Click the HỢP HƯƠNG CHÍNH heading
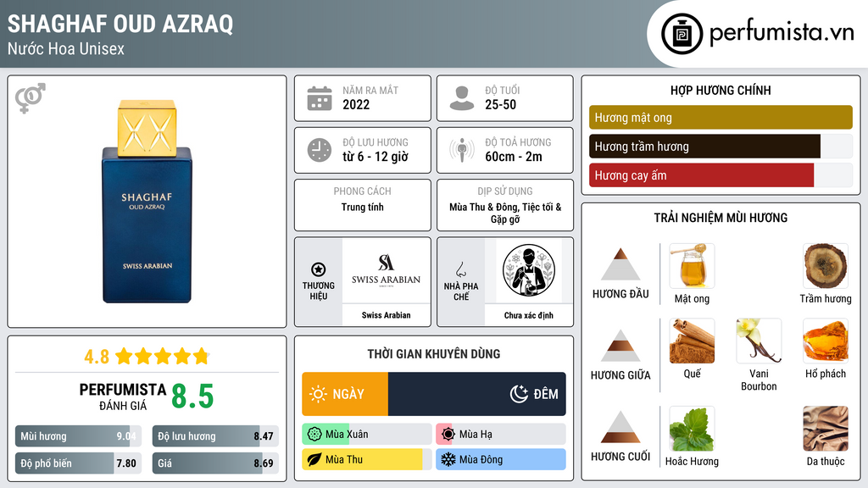The height and width of the screenshot is (488, 868). [x=721, y=90]
